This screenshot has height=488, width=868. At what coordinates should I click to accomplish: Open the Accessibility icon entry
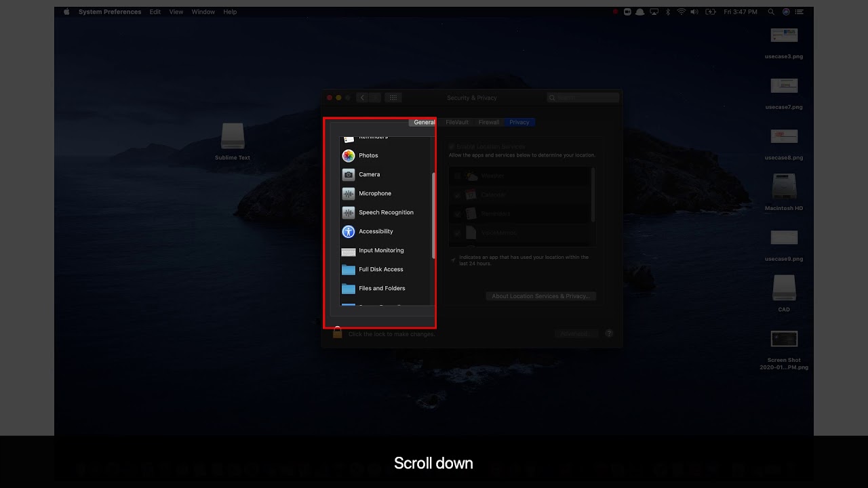tap(349, 232)
